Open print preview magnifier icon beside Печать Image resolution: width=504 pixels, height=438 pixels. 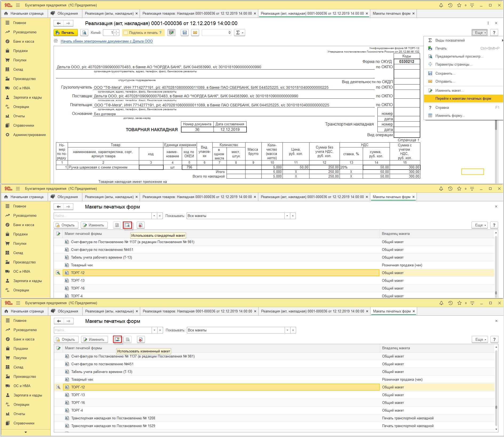pos(84,33)
